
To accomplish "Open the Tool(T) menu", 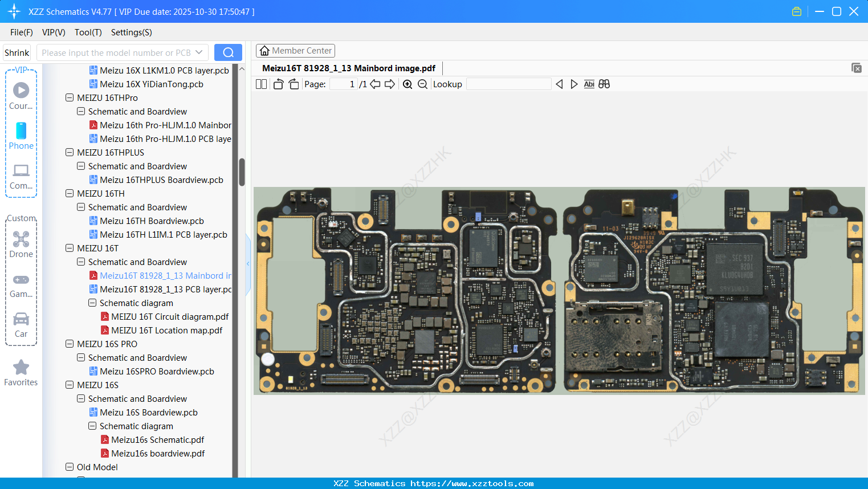I will [88, 32].
